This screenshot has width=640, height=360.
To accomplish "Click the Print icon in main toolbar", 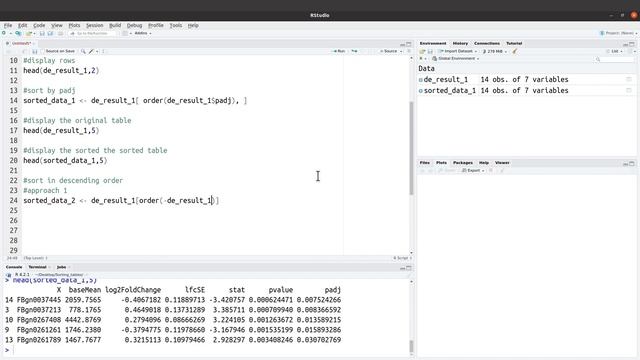I will 60,33.
